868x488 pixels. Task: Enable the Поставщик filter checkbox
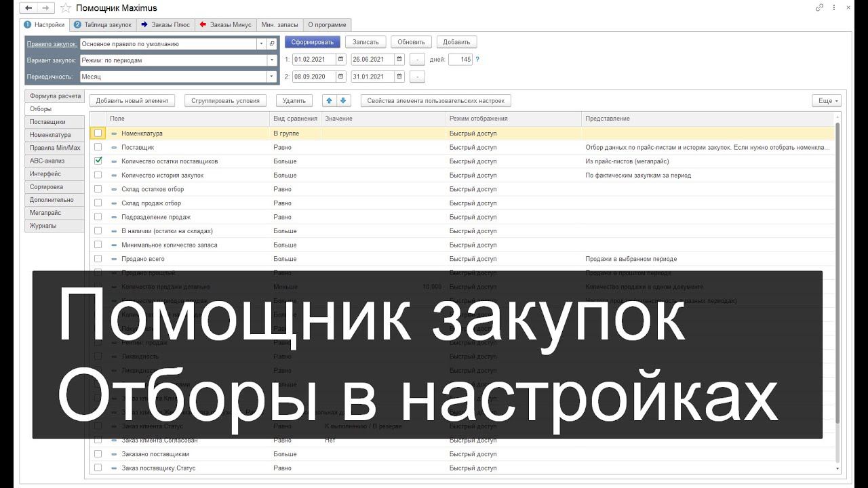pos(98,147)
